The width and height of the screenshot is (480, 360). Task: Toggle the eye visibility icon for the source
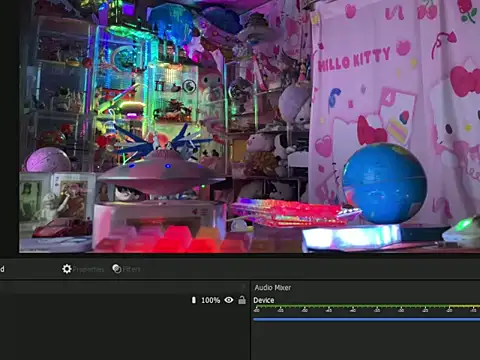click(x=229, y=300)
